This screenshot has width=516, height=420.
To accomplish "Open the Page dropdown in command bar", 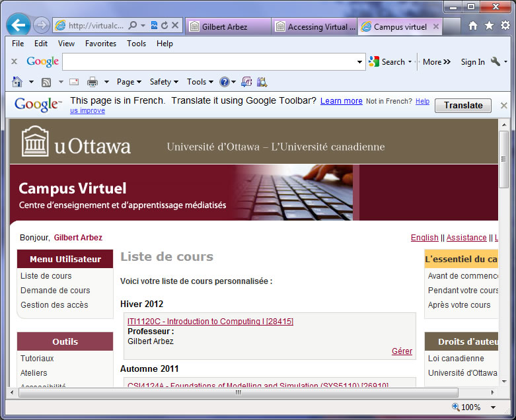I will (x=129, y=82).
